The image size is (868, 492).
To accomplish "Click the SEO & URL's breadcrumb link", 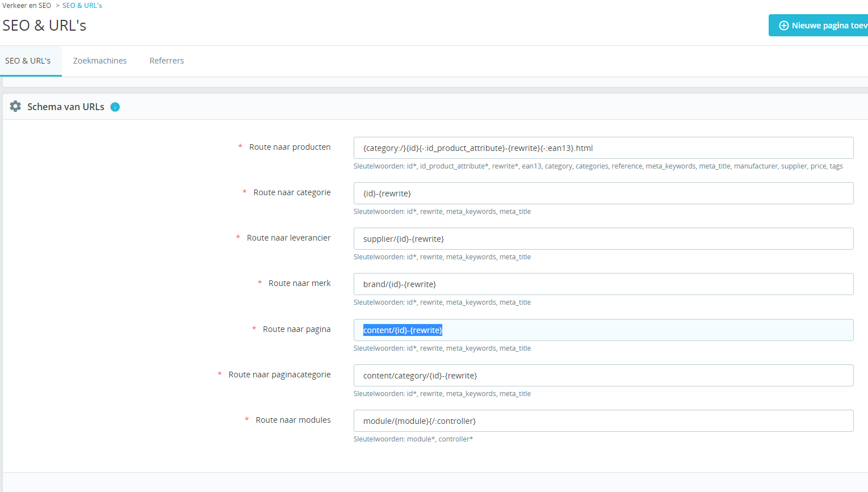I will [82, 6].
